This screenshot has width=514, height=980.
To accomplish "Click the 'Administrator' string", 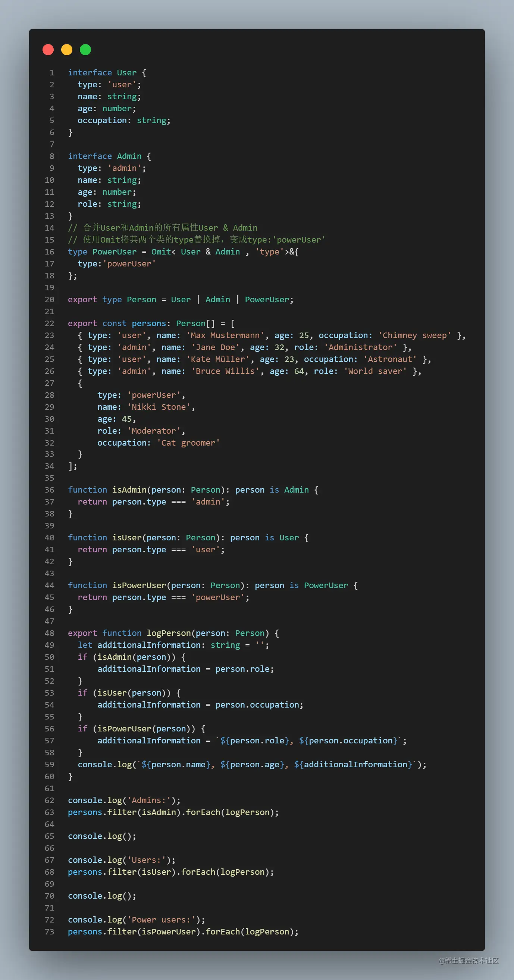I will point(360,347).
